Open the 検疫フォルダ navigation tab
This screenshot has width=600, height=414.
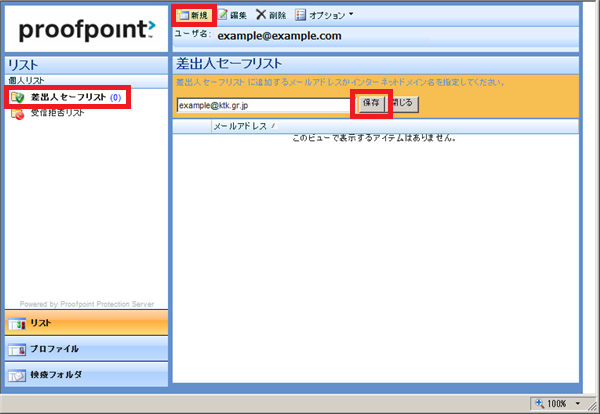point(86,375)
